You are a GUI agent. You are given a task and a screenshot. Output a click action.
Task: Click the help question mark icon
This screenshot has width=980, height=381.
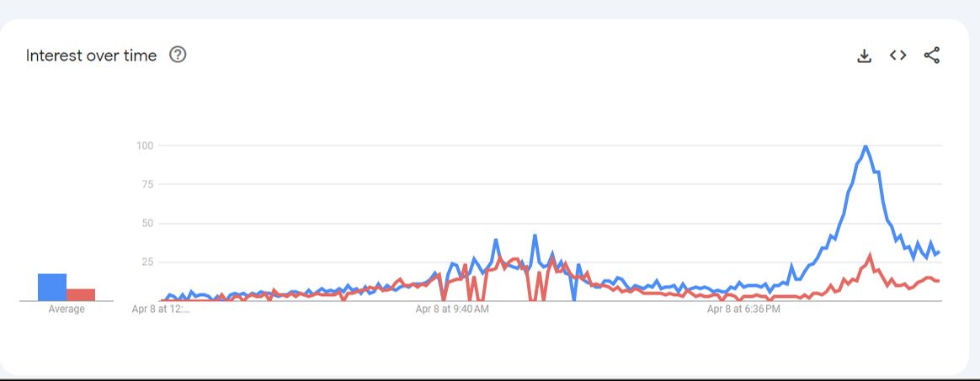(178, 55)
